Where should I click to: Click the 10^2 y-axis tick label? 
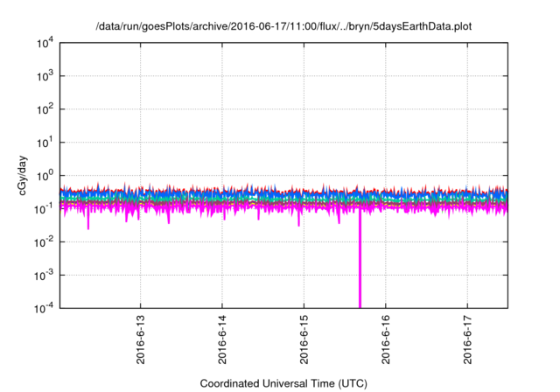tap(45, 109)
